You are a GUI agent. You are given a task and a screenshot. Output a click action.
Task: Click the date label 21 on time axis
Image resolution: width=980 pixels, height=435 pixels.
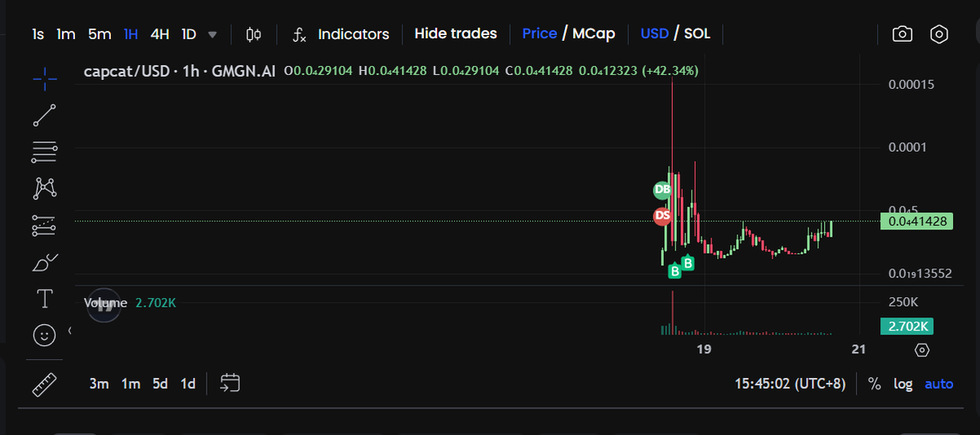click(857, 349)
